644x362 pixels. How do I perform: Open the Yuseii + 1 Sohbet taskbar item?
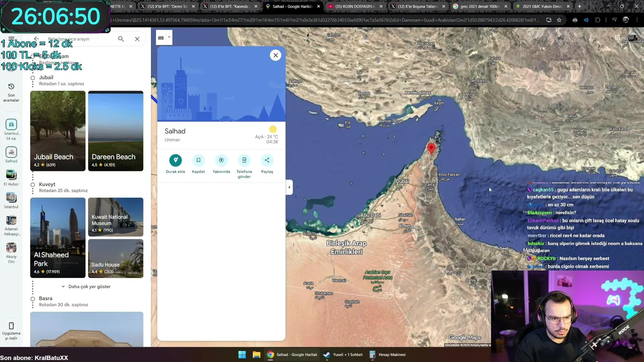(343, 354)
